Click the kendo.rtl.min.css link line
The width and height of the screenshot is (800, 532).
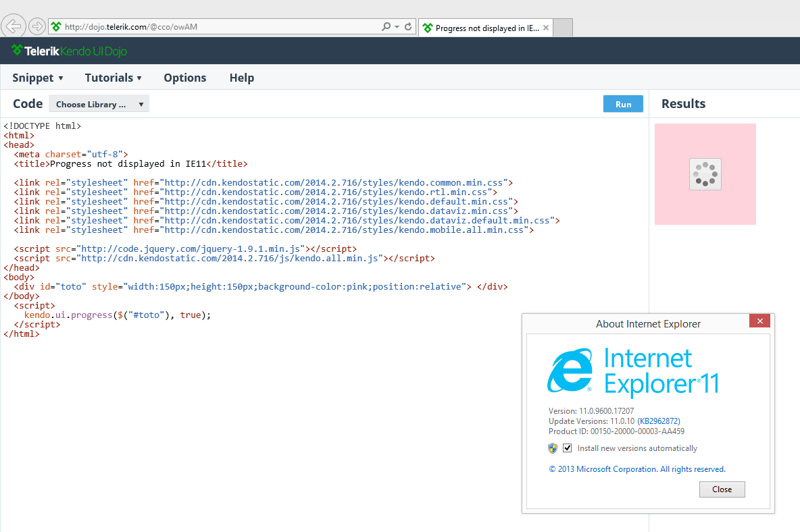[x=255, y=192]
